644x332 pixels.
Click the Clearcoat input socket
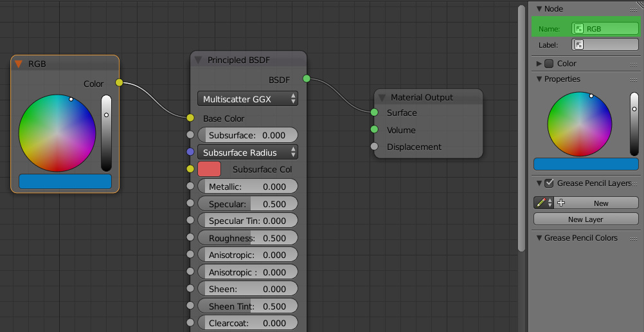(190, 322)
